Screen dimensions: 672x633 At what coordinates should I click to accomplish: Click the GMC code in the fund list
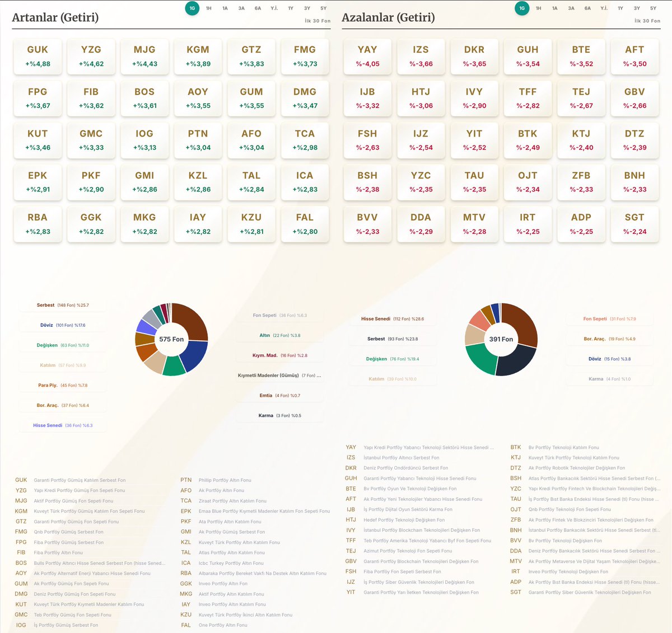21,615
